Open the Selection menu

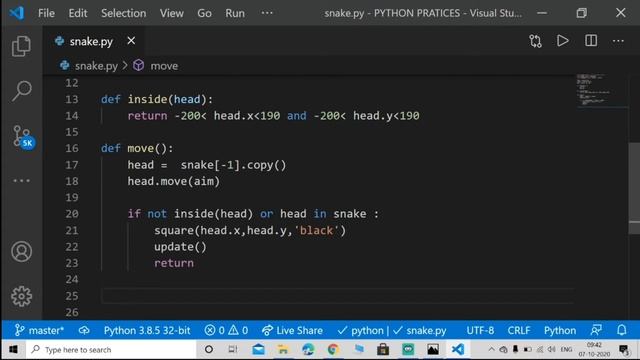coord(123,13)
